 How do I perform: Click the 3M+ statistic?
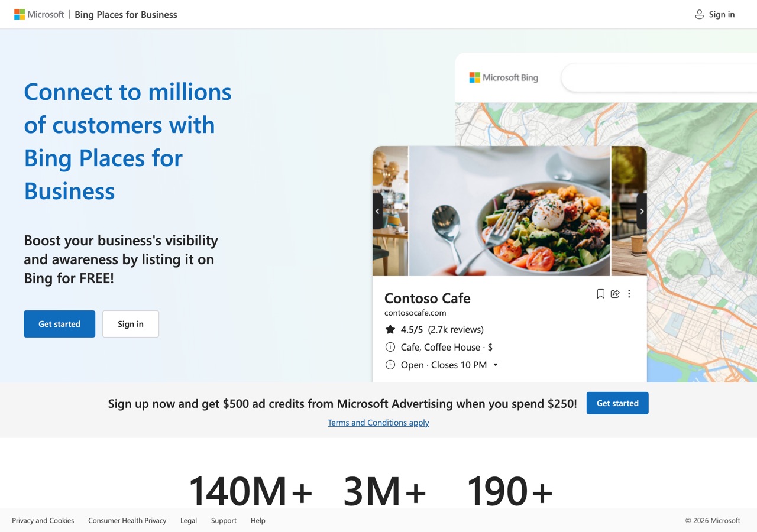tap(385, 491)
